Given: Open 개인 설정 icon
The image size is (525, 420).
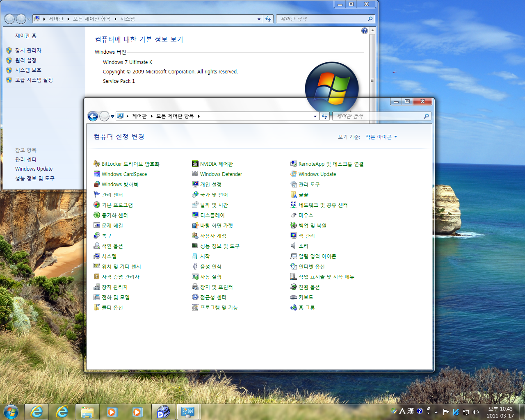Looking at the screenshot, I should click(x=195, y=184).
